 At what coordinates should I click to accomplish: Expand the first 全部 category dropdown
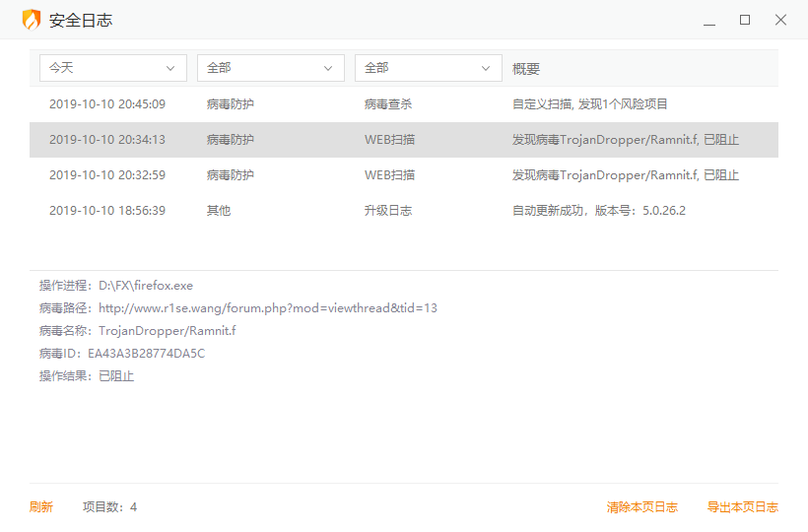271,68
